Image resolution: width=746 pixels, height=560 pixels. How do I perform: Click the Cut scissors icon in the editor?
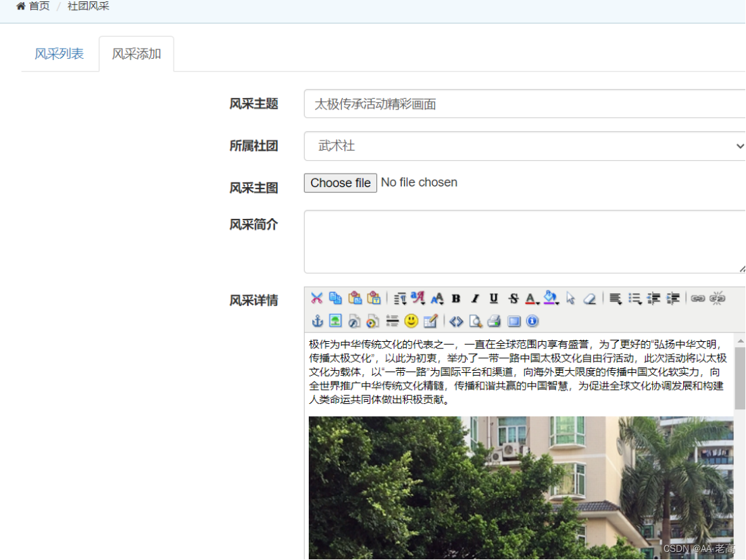pyautogui.click(x=317, y=299)
